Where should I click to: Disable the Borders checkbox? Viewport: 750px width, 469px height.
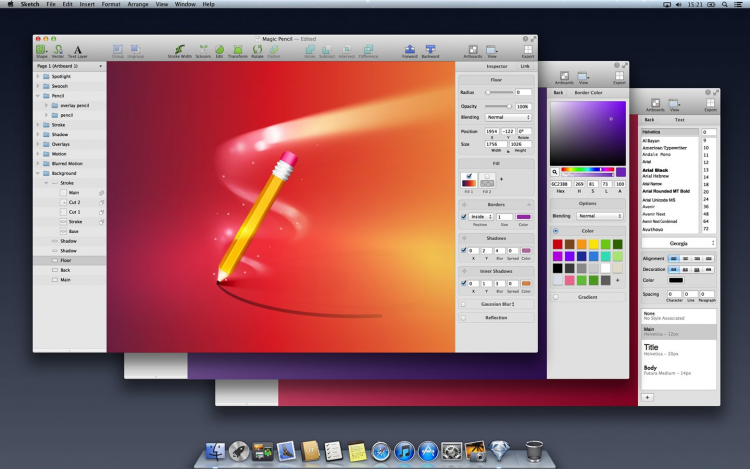[x=463, y=216]
